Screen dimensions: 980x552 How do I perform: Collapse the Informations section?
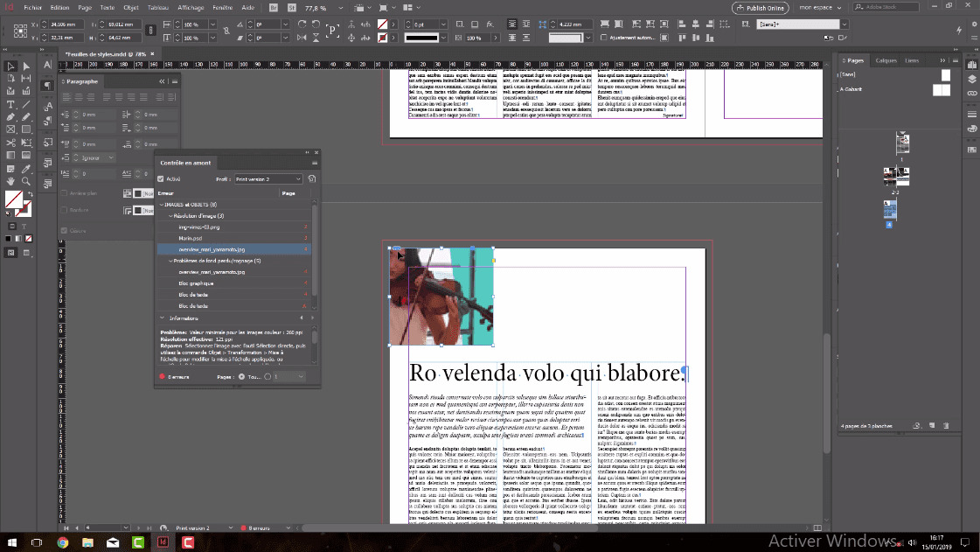pyautogui.click(x=163, y=318)
